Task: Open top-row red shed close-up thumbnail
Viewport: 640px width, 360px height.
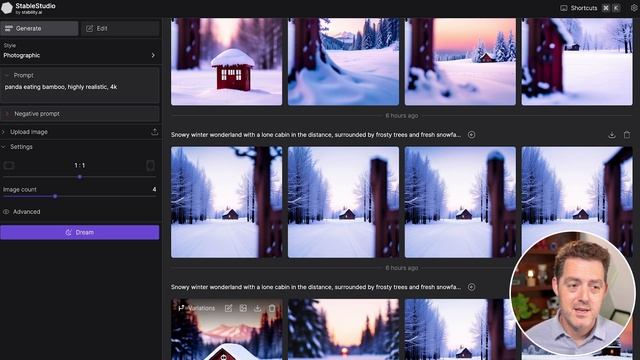Action: pyautogui.click(x=577, y=61)
